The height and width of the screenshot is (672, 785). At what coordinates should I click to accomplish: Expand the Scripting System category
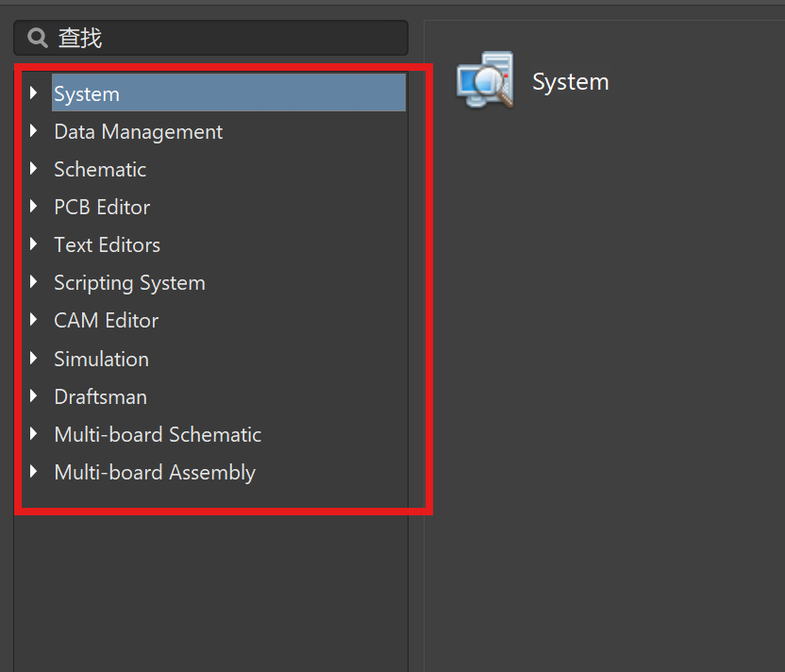[34, 282]
